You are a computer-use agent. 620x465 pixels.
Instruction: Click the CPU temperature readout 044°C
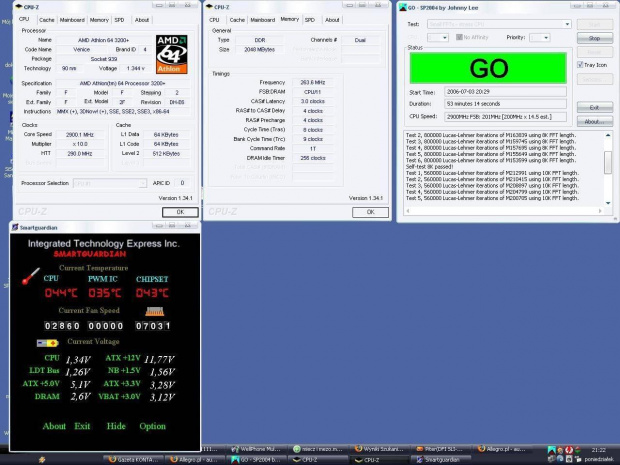click(x=60, y=293)
